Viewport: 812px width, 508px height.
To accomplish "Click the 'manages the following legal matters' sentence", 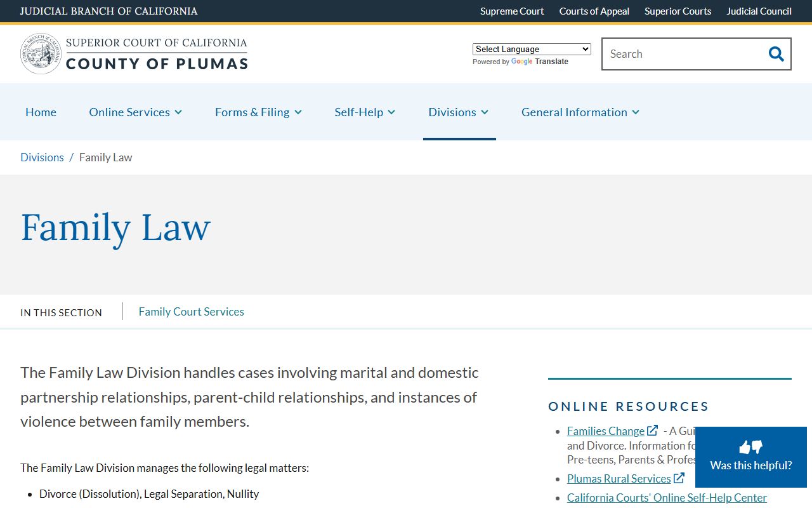I will [x=165, y=468].
